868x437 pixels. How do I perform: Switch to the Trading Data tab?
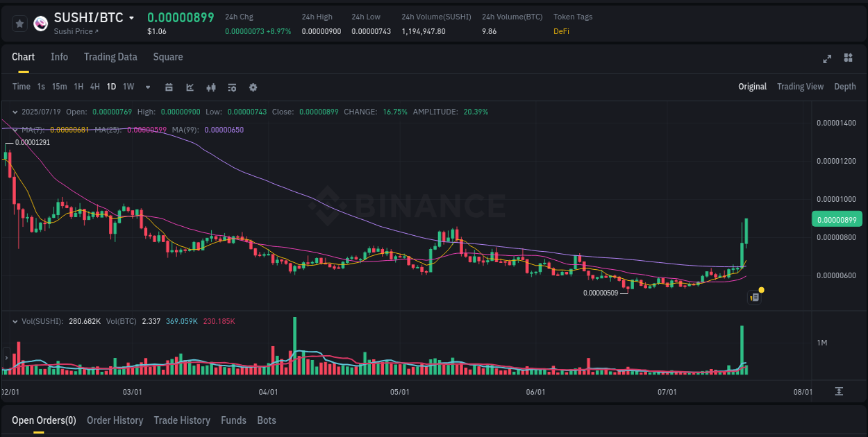pos(110,57)
